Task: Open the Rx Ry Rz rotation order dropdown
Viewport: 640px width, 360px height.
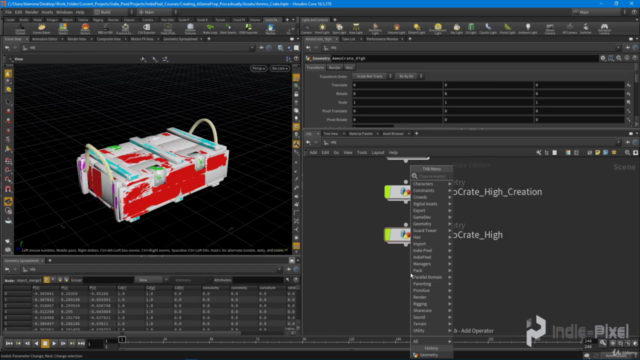Action: click(x=409, y=76)
